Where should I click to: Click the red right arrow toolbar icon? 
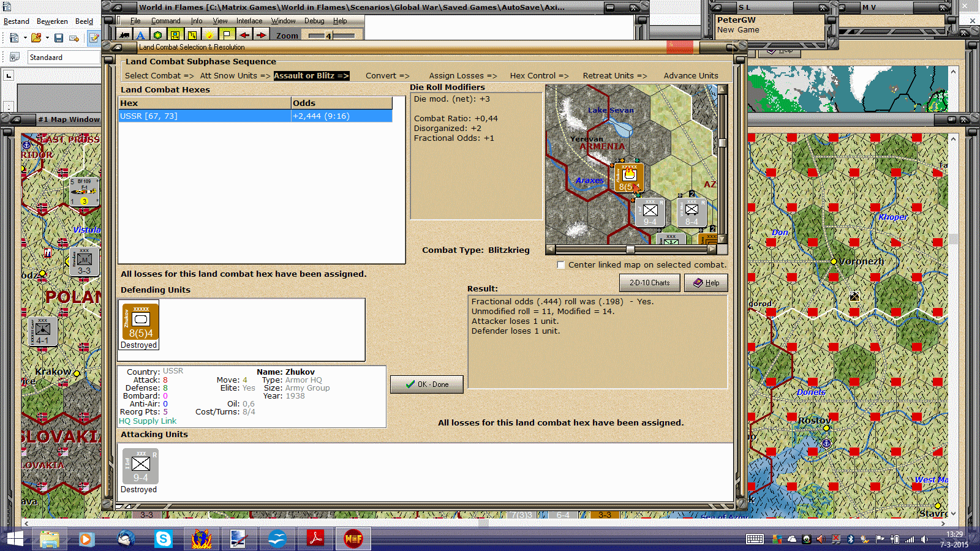point(261,35)
